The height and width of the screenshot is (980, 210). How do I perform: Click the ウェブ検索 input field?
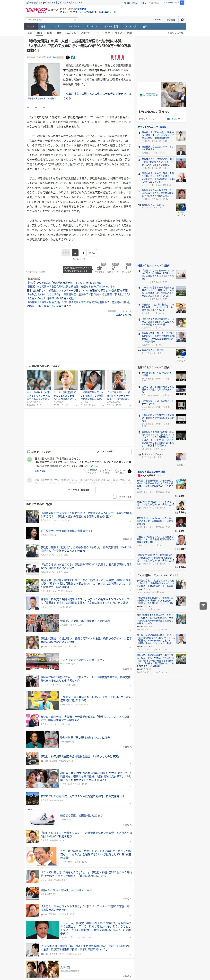[156, 3]
